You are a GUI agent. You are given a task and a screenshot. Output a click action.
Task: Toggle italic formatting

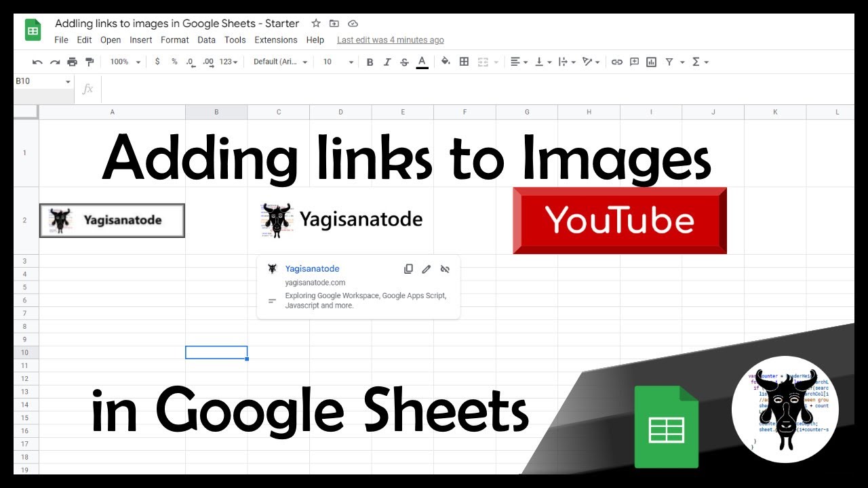pos(387,62)
